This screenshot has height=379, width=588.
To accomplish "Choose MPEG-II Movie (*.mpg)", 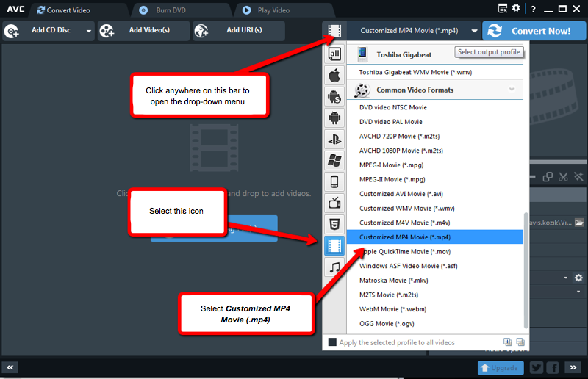I will pyautogui.click(x=435, y=179).
